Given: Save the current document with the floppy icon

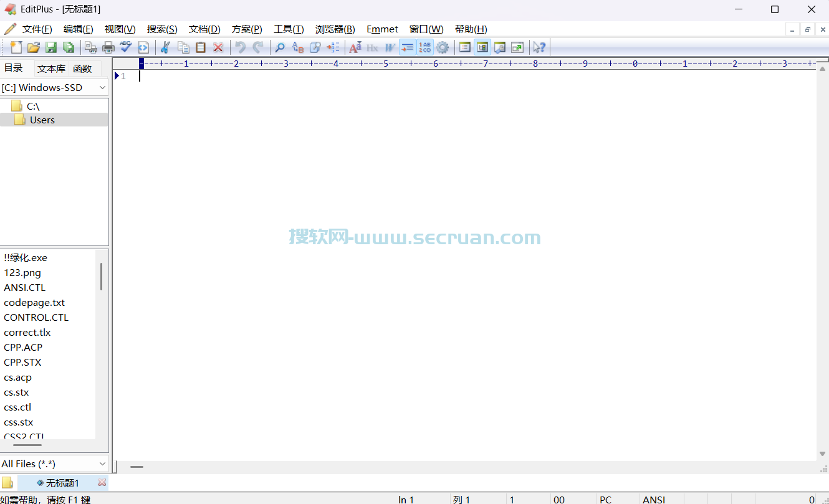Looking at the screenshot, I should point(51,47).
